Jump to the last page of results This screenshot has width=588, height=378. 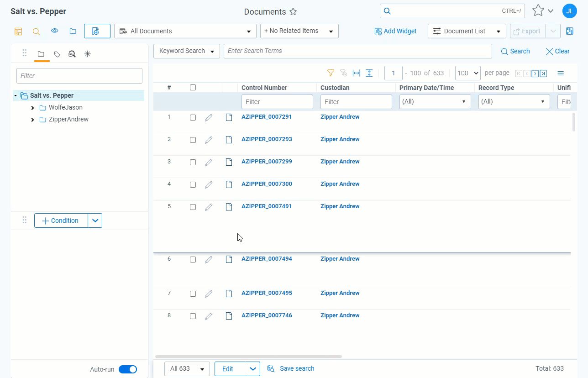[543, 73]
